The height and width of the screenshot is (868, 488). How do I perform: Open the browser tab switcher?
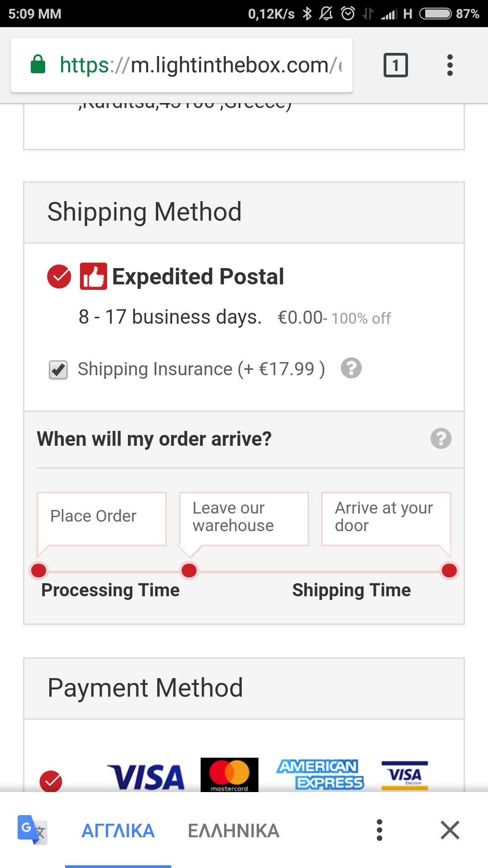coord(395,65)
